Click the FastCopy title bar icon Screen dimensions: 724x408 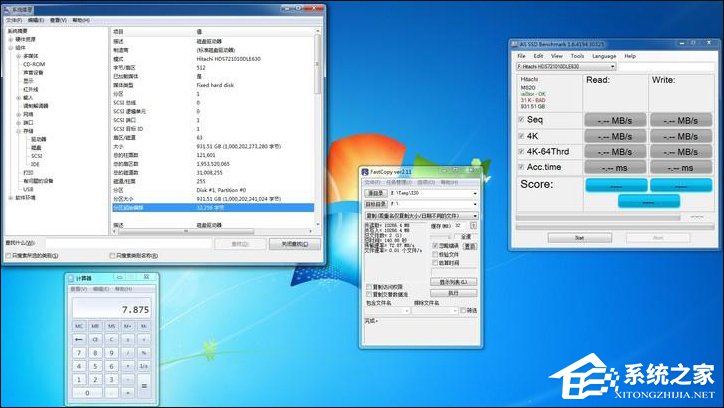pyautogui.click(x=365, y=172)
